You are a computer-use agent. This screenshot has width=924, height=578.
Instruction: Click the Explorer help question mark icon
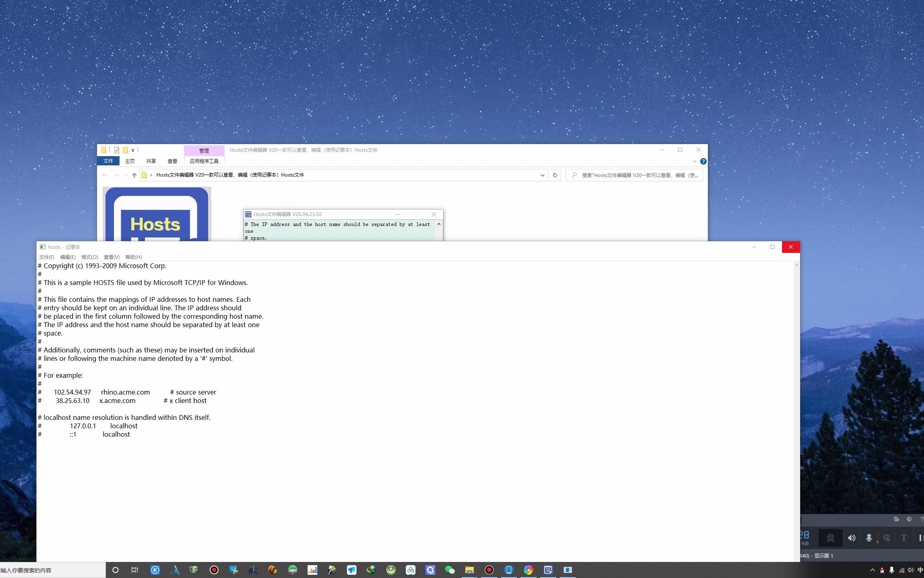tap(703, 161)
